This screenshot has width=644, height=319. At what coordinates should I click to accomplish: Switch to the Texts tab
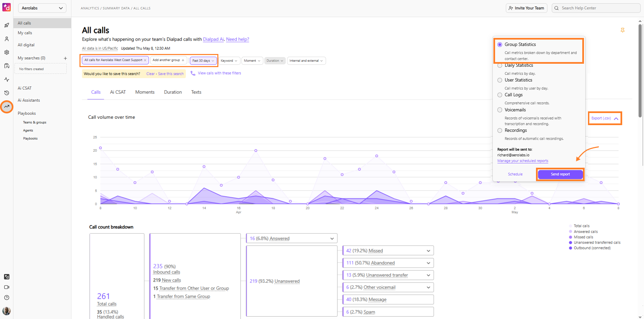tap(196, 92)
